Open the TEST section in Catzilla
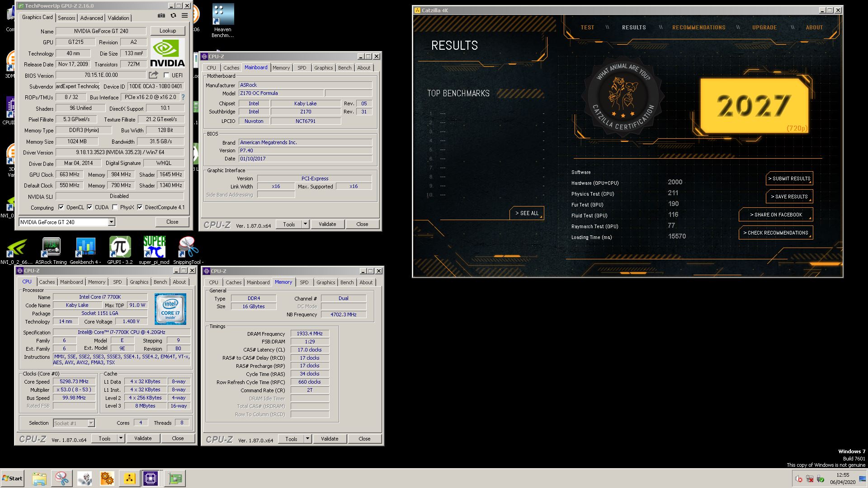 point(587,28)
